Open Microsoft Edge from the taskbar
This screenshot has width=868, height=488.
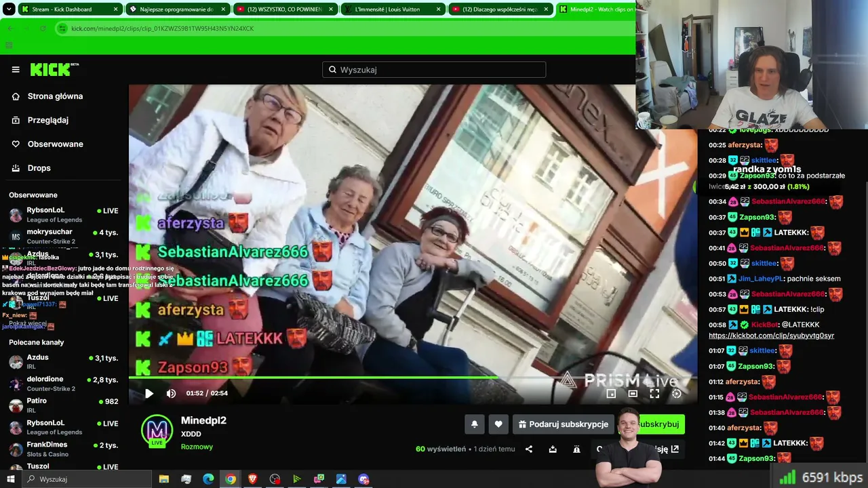coord(208,479)
